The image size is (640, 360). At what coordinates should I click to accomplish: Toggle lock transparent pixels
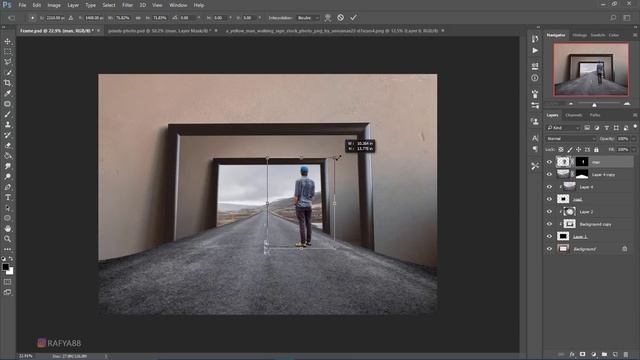coord(561,150)
